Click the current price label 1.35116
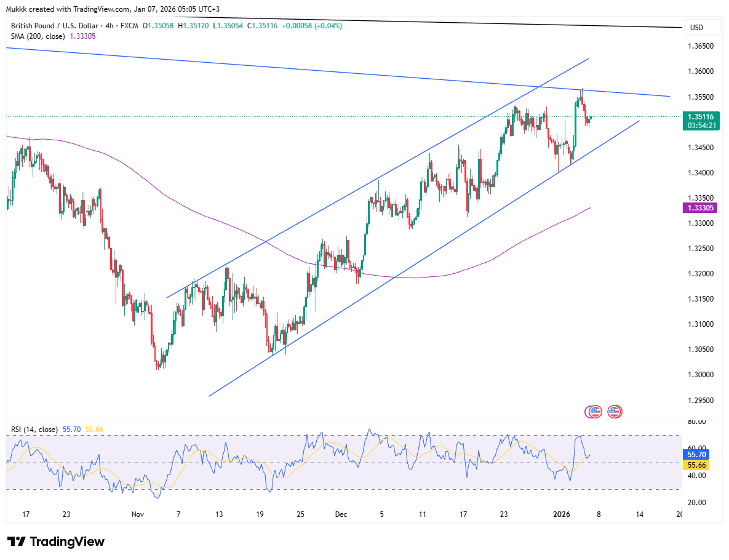The width and height of the screenshot is (729, 560). coord(701,116)
